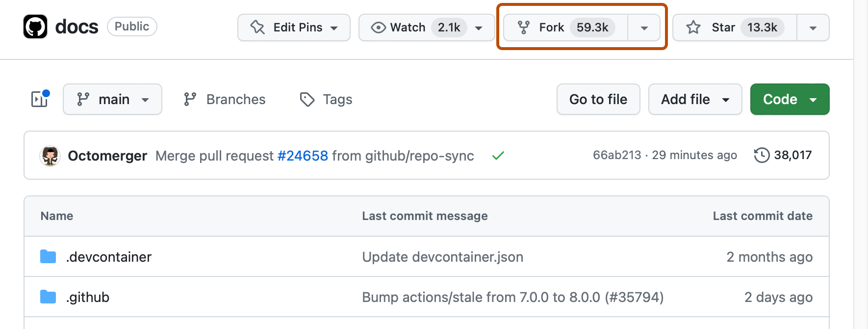Open commit history clock icon
The image size is (868, 329).
click(762, 155)
